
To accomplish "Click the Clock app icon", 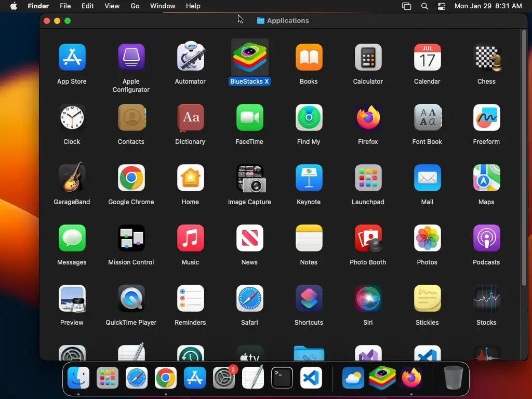I will [72, 117].
